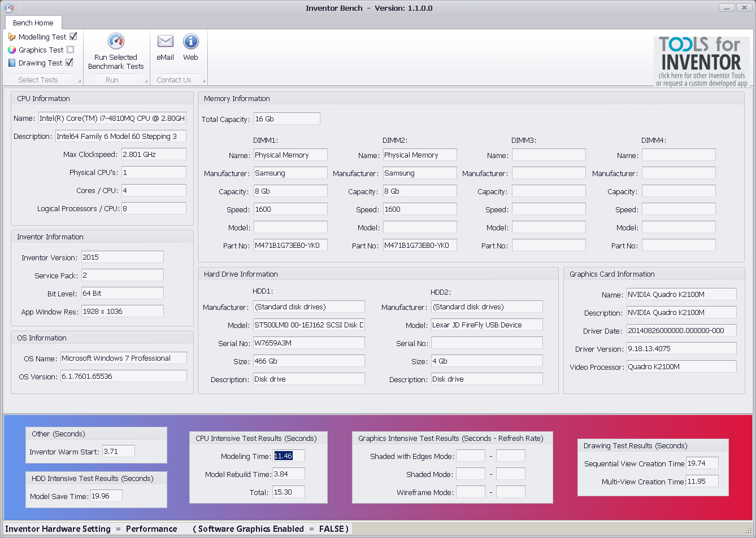Click the Tools for Inventor banner link

pos(702,62)
